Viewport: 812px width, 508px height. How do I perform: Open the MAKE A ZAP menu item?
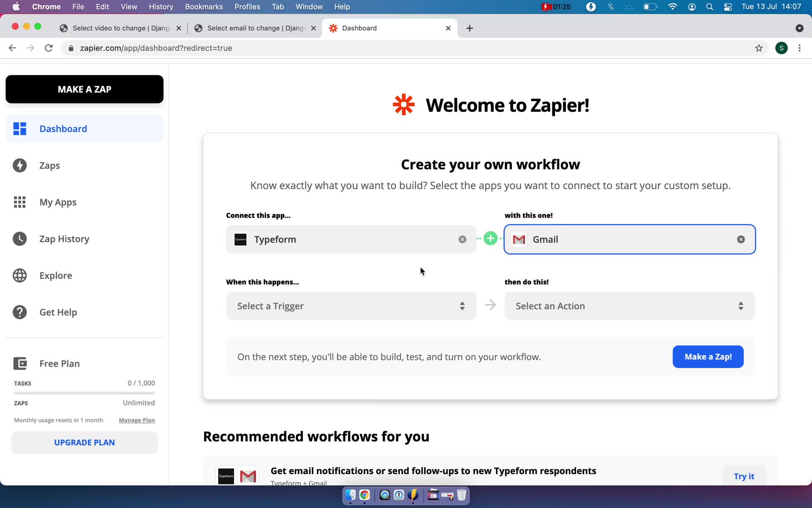tap(84, 89)
